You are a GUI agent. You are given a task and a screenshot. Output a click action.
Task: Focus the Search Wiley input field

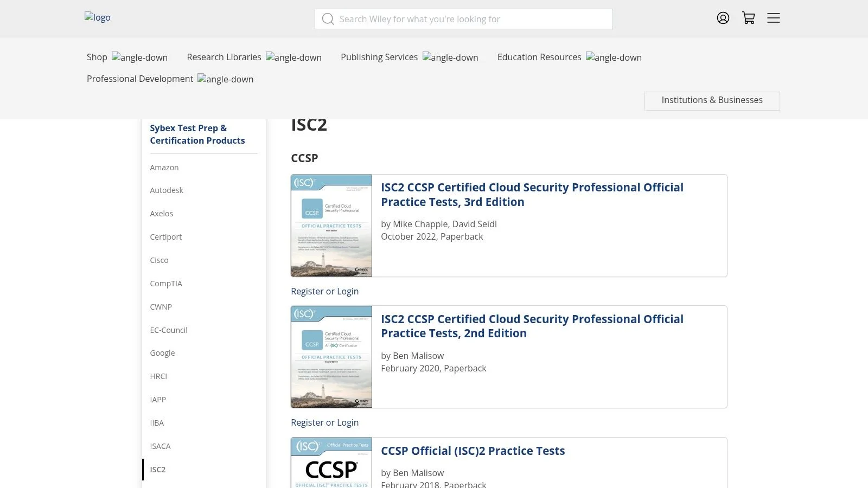coord(464,19)
